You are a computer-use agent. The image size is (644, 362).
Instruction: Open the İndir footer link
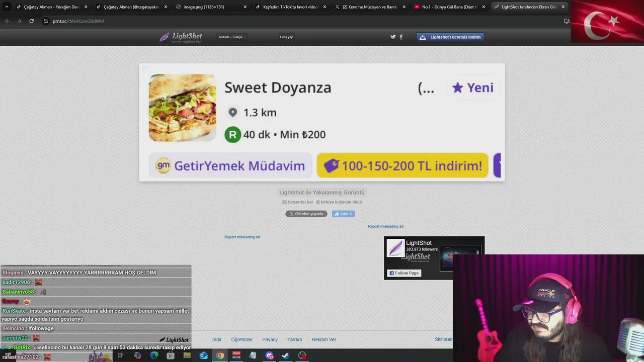click(x=217, y=339)
